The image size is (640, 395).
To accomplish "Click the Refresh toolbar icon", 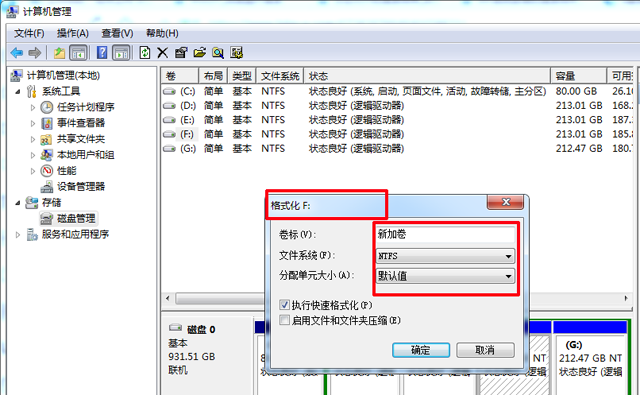I will click(145, 53).
